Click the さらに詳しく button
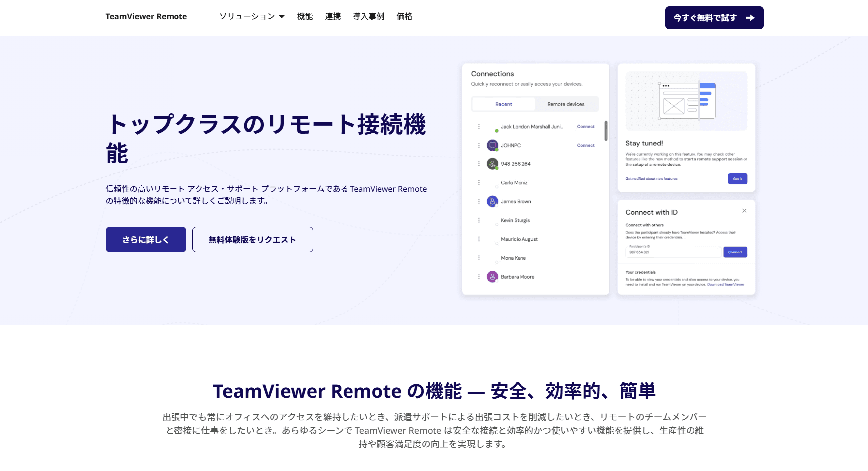This screenshot has width=868, height=471. coord(146,240)
